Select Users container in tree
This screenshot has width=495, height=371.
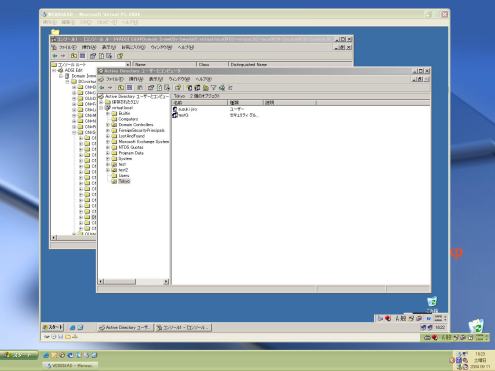(x=124, y=176)
